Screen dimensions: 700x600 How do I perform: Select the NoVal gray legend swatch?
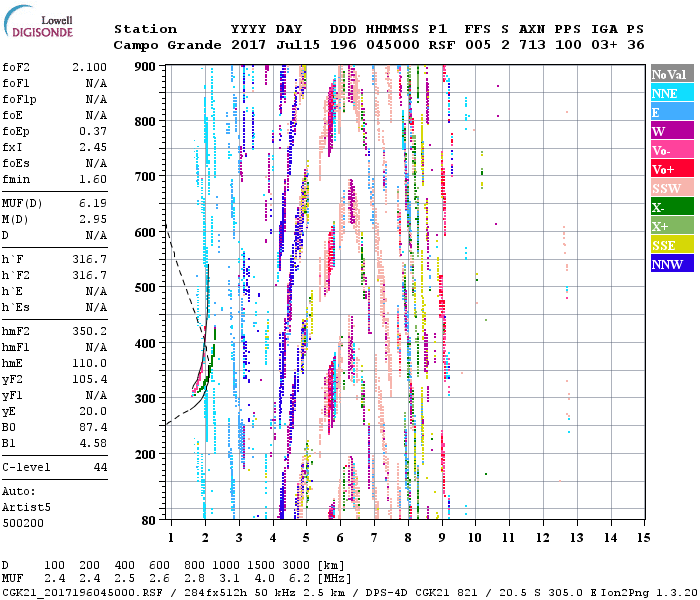coord(672,74)
